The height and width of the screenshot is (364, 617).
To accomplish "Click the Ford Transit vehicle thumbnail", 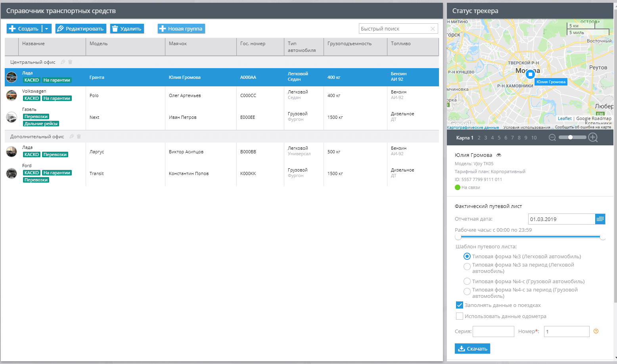I will pos(11,173).
